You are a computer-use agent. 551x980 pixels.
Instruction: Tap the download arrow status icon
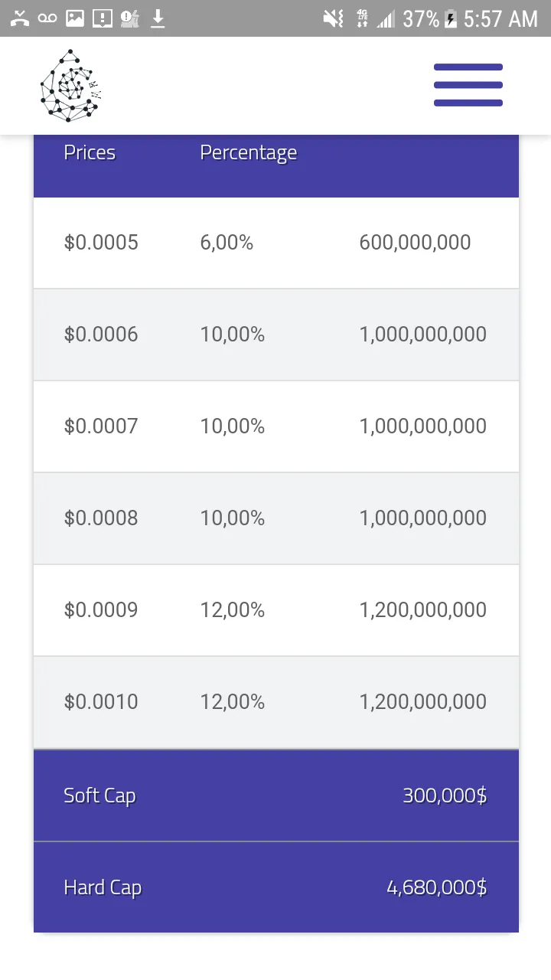158,18
